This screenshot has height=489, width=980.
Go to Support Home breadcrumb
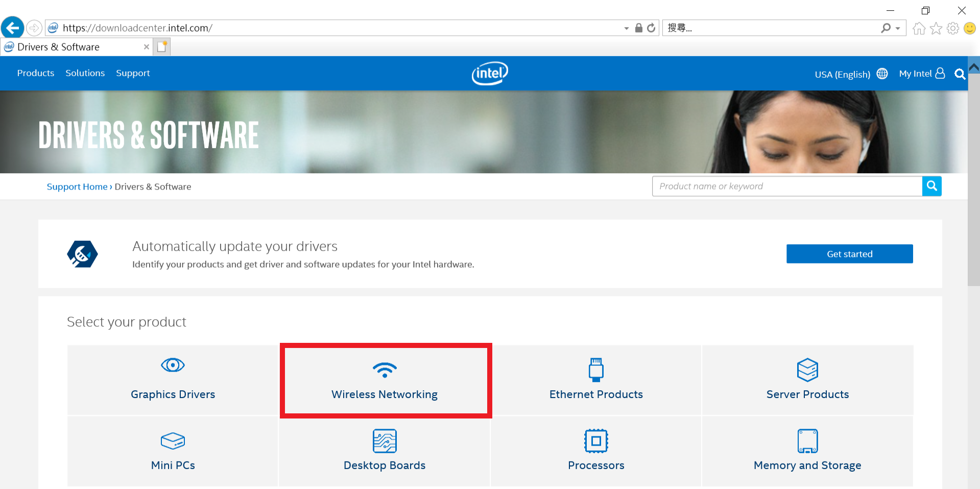77,187
